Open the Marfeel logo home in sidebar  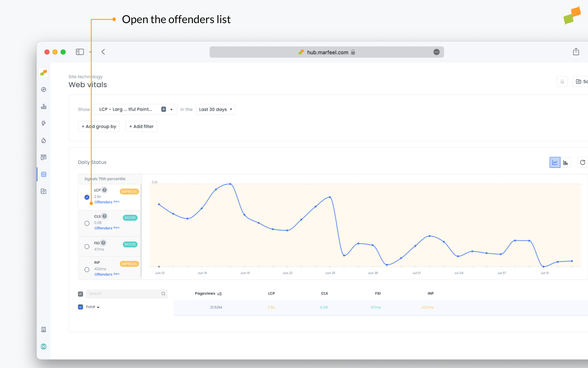tap(43, 72)
